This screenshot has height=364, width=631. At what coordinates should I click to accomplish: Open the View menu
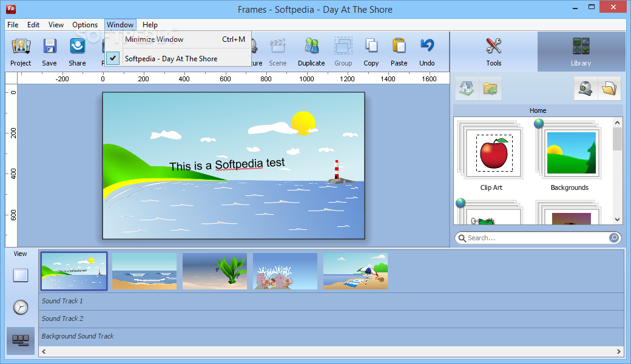(56, 25)
